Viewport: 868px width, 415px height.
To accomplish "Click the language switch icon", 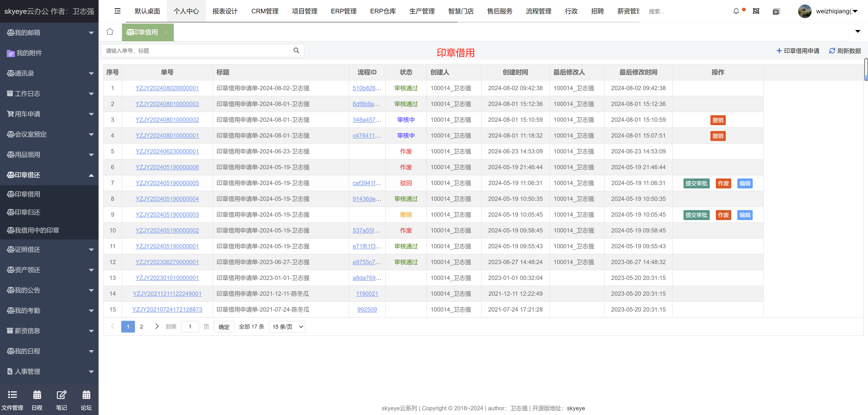I will tap(776, 12).
